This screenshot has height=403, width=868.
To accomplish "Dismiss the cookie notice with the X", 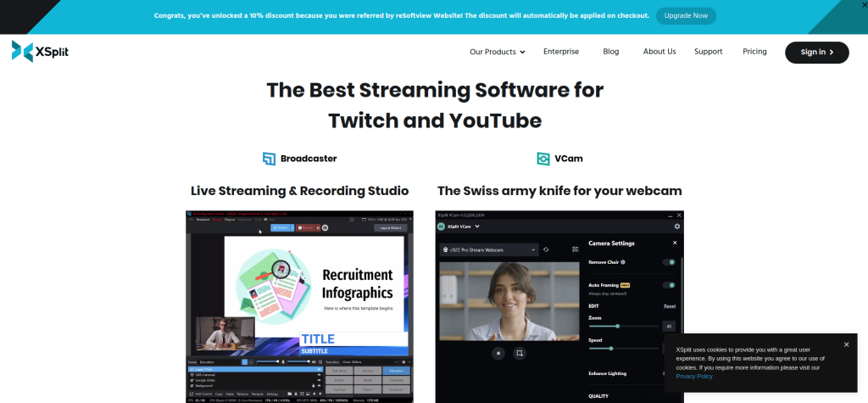I will click(846, 344).
